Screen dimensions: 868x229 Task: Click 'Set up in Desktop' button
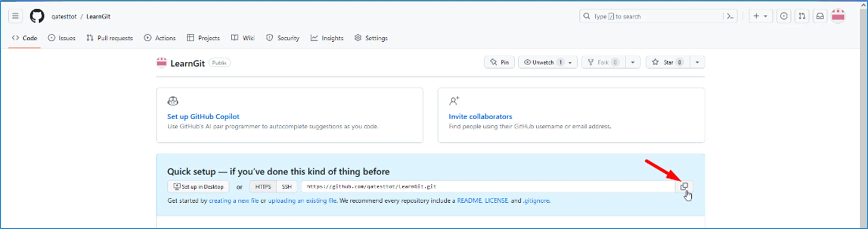[x=198, y=187]
